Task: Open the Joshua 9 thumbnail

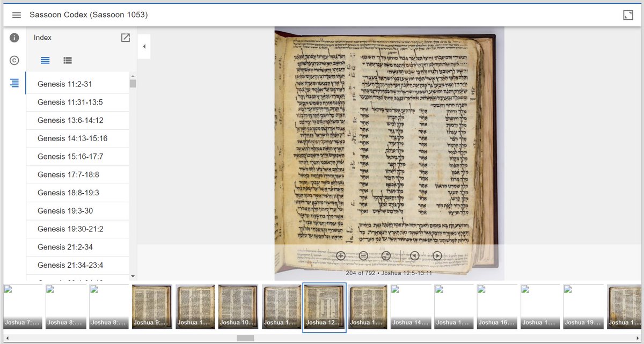Action: pos(152,306)
